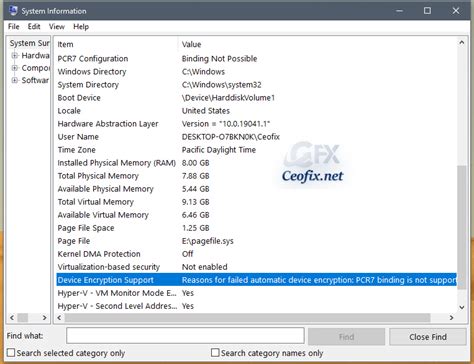
Task: Open the File menu
Action: point(14,27)
